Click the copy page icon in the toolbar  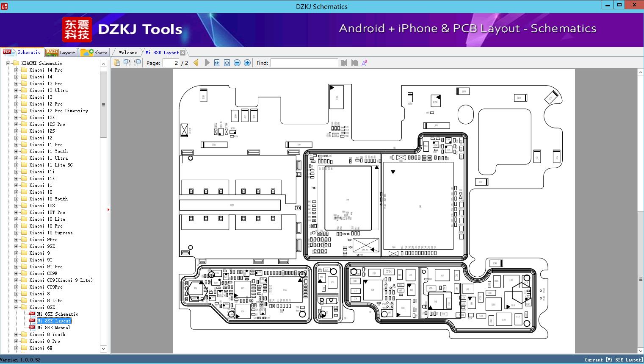pos(117,63)
